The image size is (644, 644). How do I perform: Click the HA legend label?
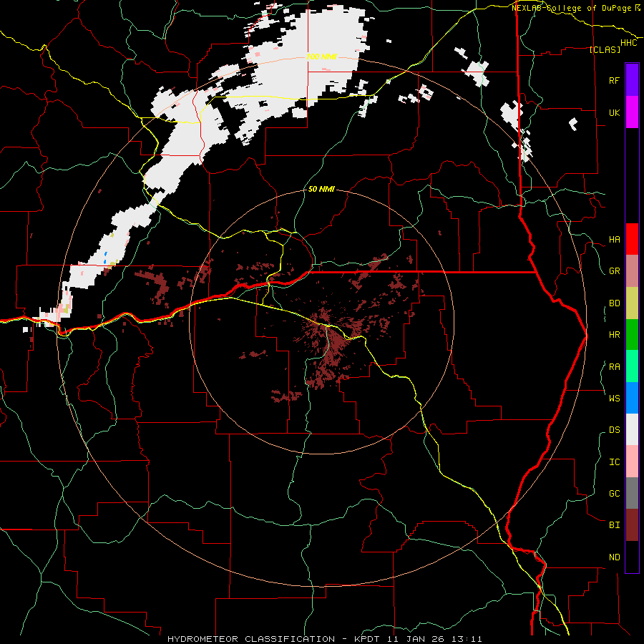[614, 240]
